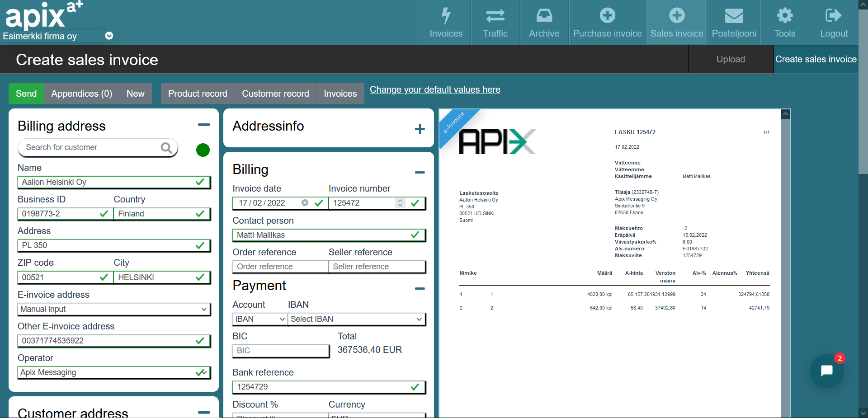868x418 pixels.
Task: Open the Customer record tab
Action: pyautogui.click(x=275, y=94)
